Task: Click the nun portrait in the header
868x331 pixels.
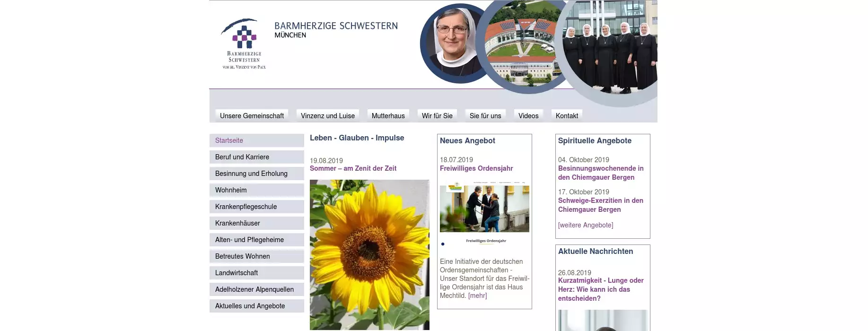Action: pyautogui.click(x=452, y=44)
